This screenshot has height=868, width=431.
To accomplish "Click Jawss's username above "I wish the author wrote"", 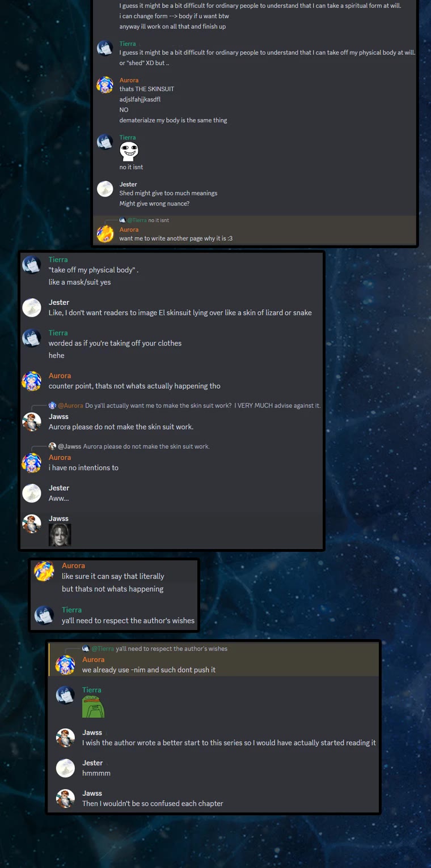I will click(92, 732).
